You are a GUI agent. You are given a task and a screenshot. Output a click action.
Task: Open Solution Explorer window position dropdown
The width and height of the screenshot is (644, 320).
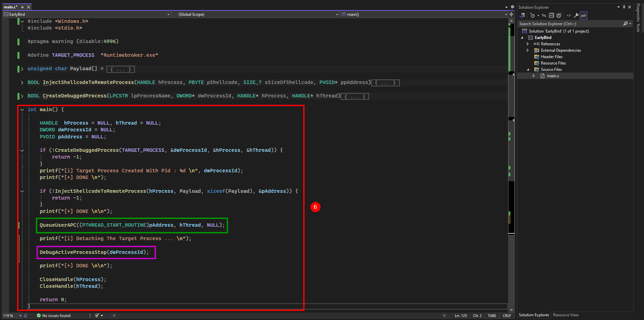619,7
